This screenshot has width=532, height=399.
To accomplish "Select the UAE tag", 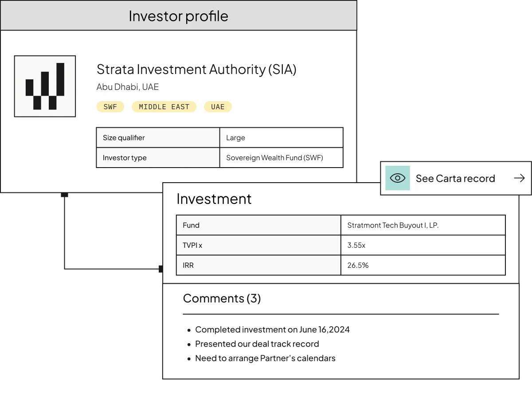I will 218,107.
